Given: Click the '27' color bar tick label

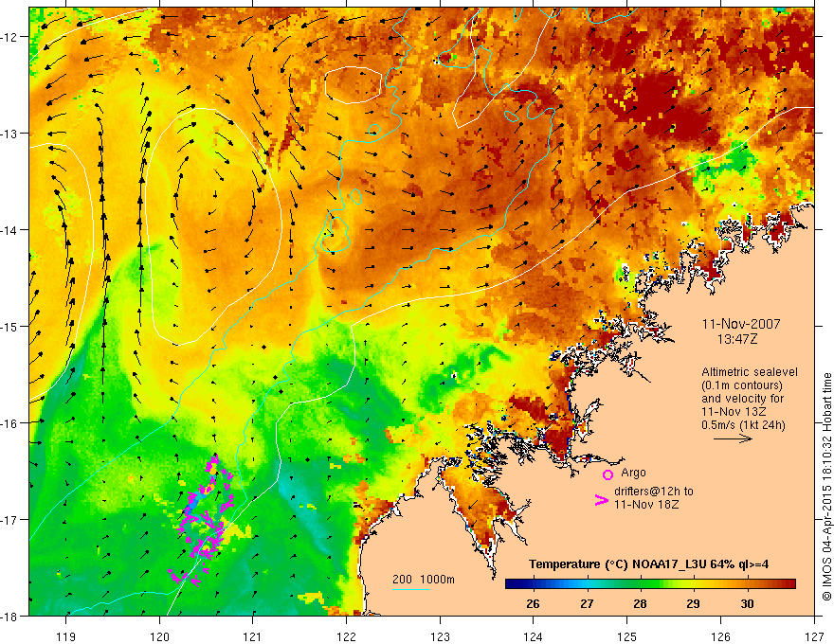Looking at the screenshot, I should tap(586, 603).
